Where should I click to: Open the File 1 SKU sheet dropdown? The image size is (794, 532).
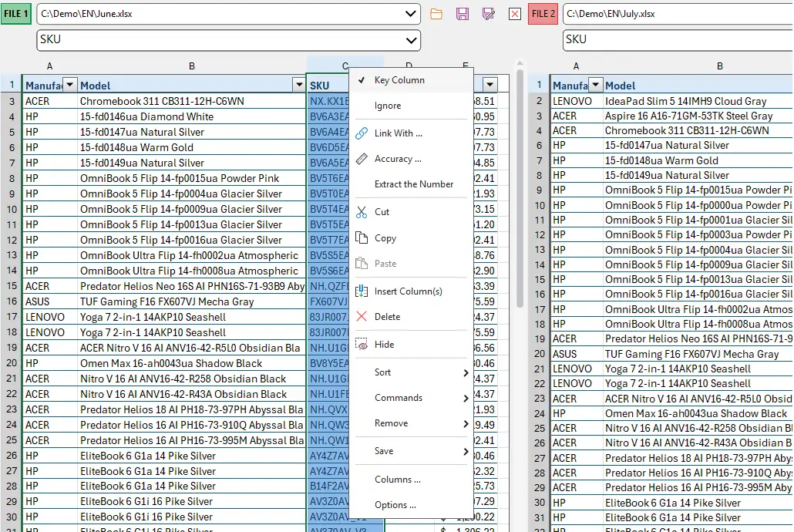click(411, 40)
